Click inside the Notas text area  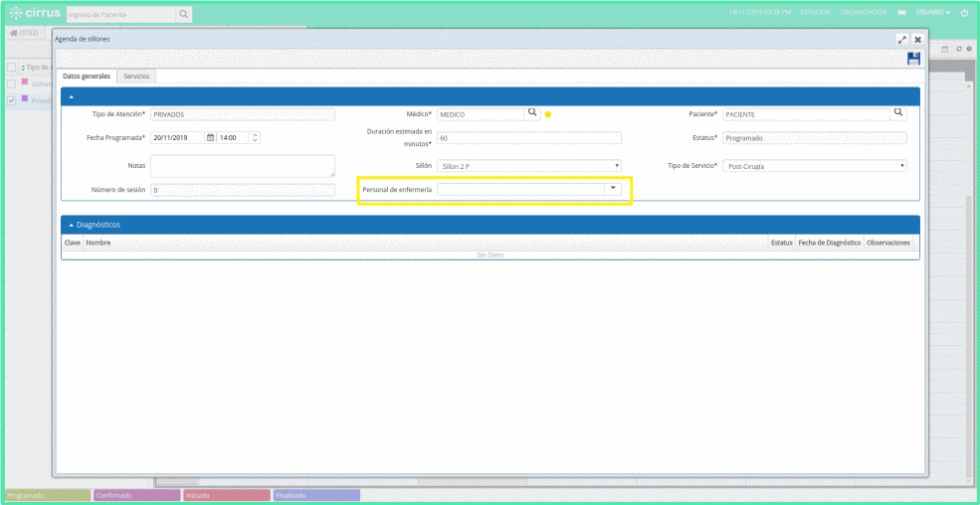coord(243,165)
